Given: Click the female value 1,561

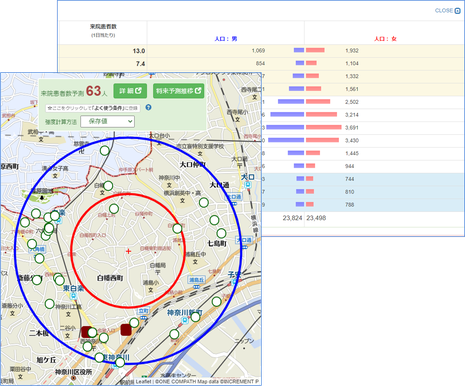Looking at the screenshot, I should [352, 89].
